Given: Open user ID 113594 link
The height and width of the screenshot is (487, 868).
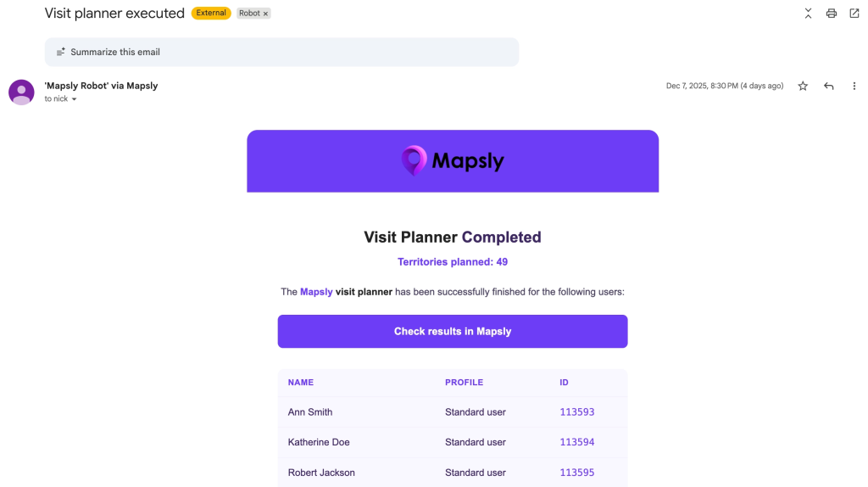Looking at the screenshot, I should 577,442.
